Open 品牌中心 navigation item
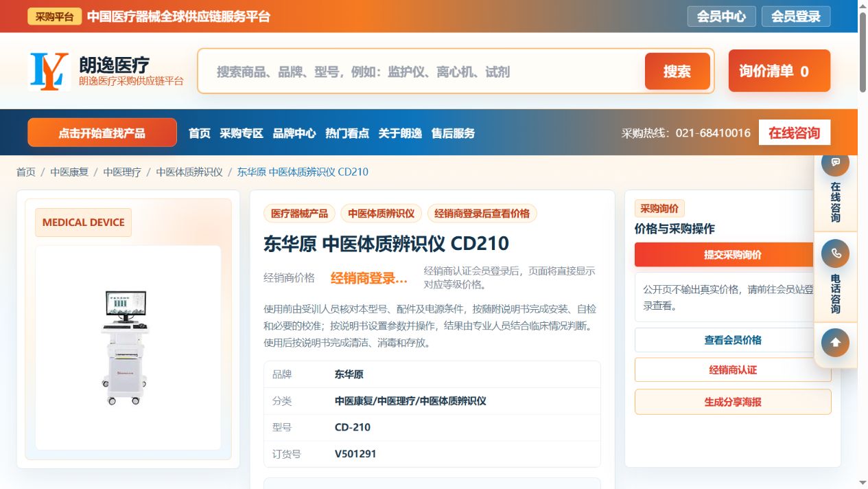Screen dimensions: 868x489 (x=294, y=133)
